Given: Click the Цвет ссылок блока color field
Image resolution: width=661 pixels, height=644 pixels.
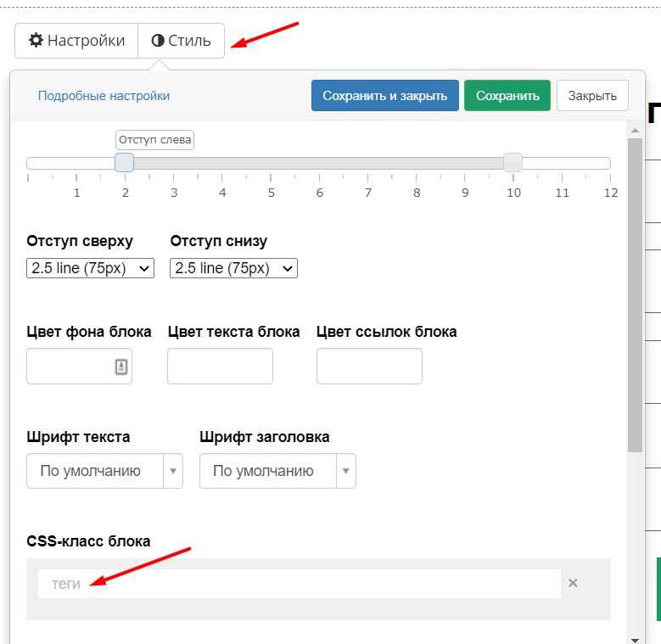Looking at the screenshot, I should pyautogui.click(x=369, y=366).
